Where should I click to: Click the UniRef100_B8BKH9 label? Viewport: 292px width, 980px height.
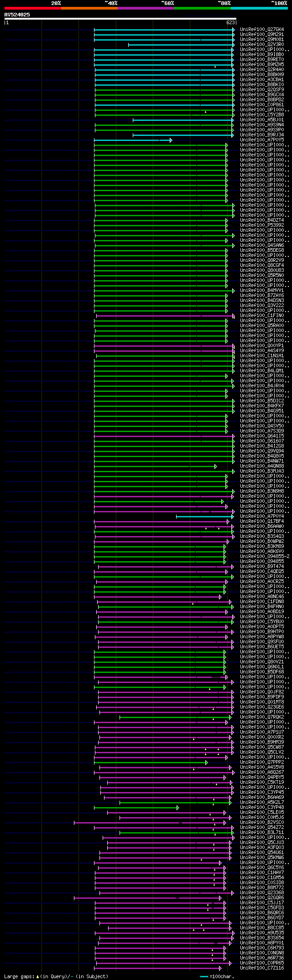coord(262,74)
